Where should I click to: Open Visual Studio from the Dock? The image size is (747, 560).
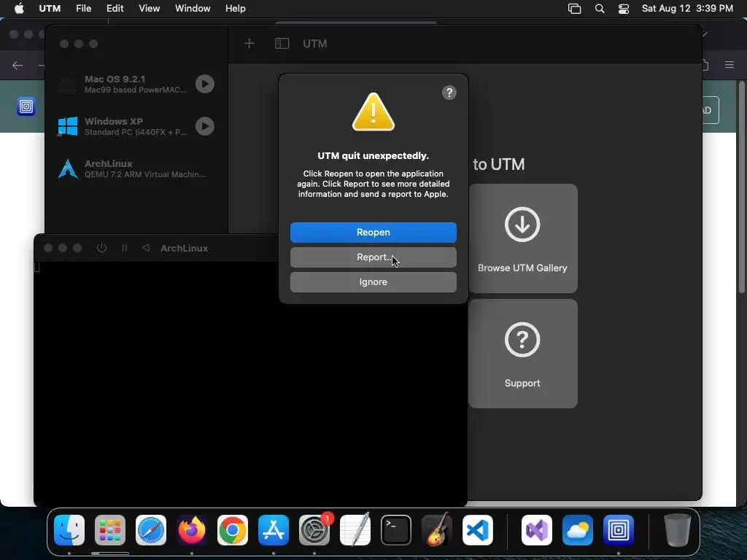click(537, 530)
